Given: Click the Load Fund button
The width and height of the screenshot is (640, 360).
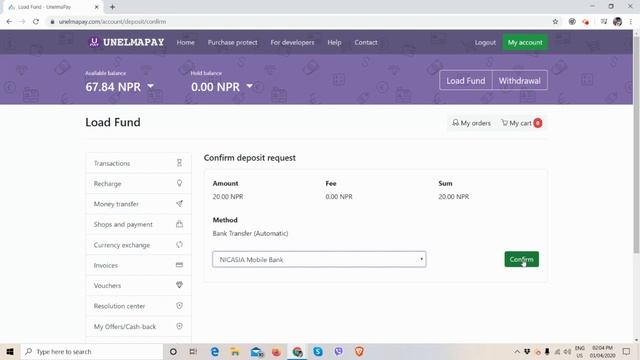Looking at the screenshot, I should pos(466,80).
